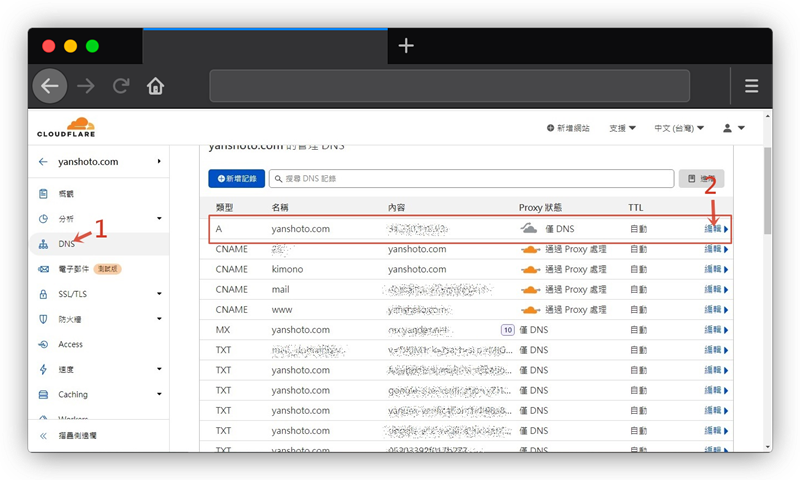The width and height of the screenshot is (800, 480).
Task: Open the SSL/TLS sidebar item
Action: point(72,294)
